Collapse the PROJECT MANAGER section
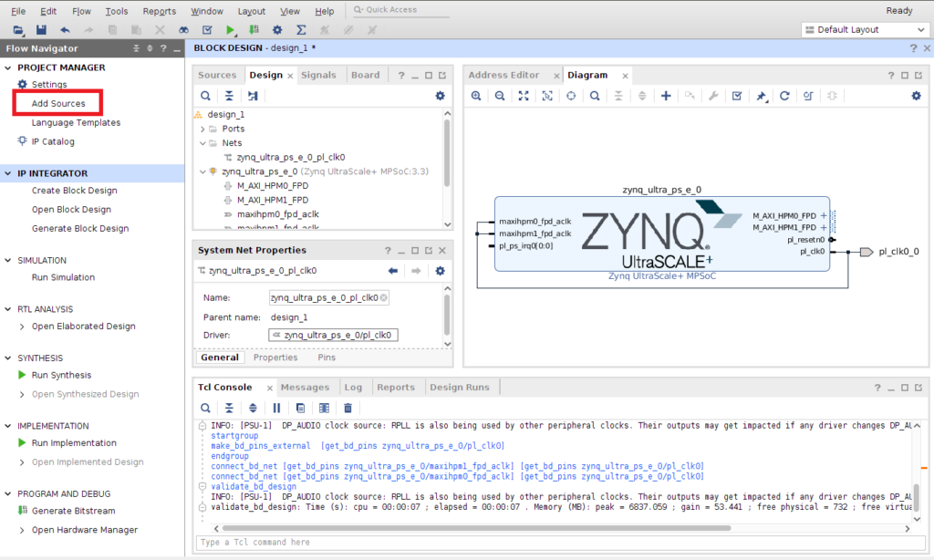 tap(8, 67)
